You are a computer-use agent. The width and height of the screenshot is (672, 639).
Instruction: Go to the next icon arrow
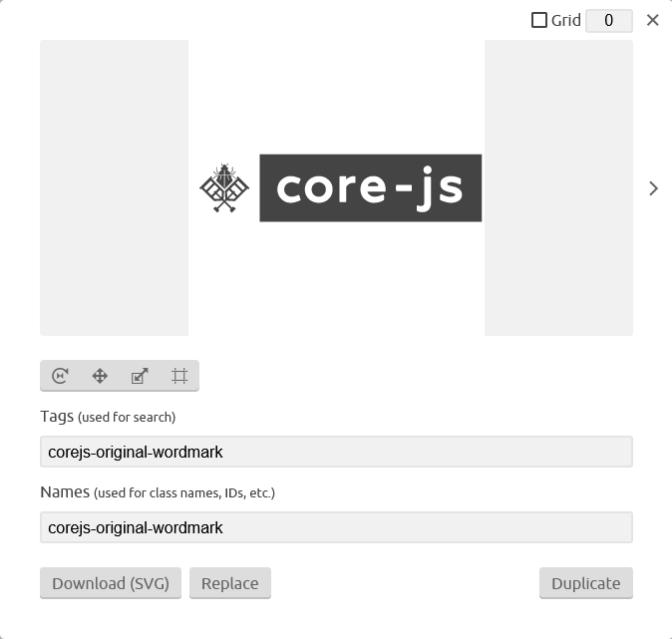click(653, 188)
